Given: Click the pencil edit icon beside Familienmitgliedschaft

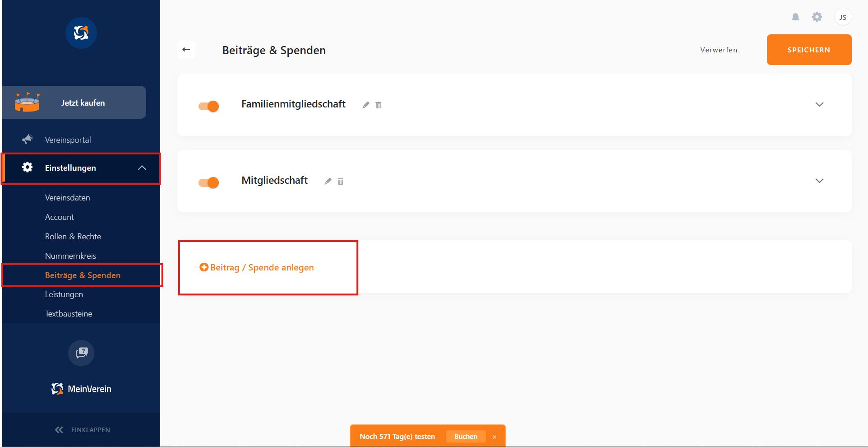Looking at the screenshot, I should coord(366,105).
